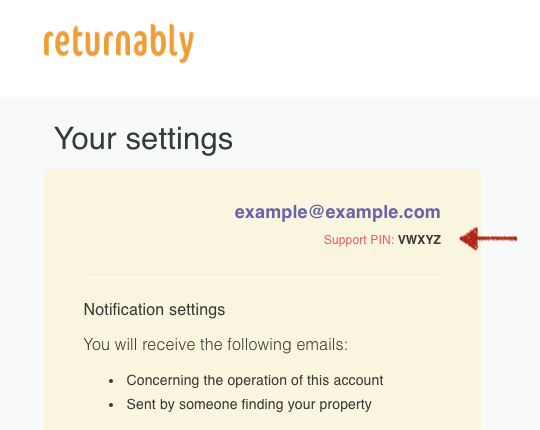This screenshot has height=430, width=540.
Task: Click the red arrow annotation
Action: pyautogui.click(x=488, y=239)
